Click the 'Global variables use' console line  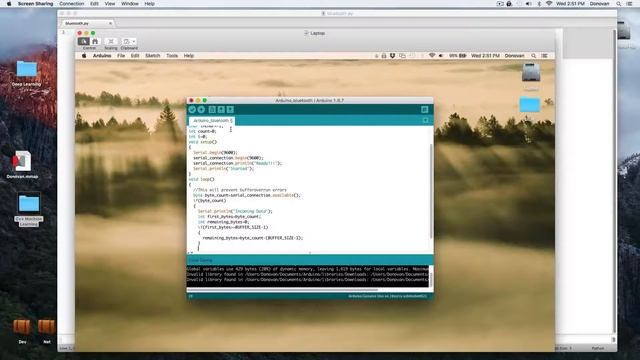pos(308,269)
